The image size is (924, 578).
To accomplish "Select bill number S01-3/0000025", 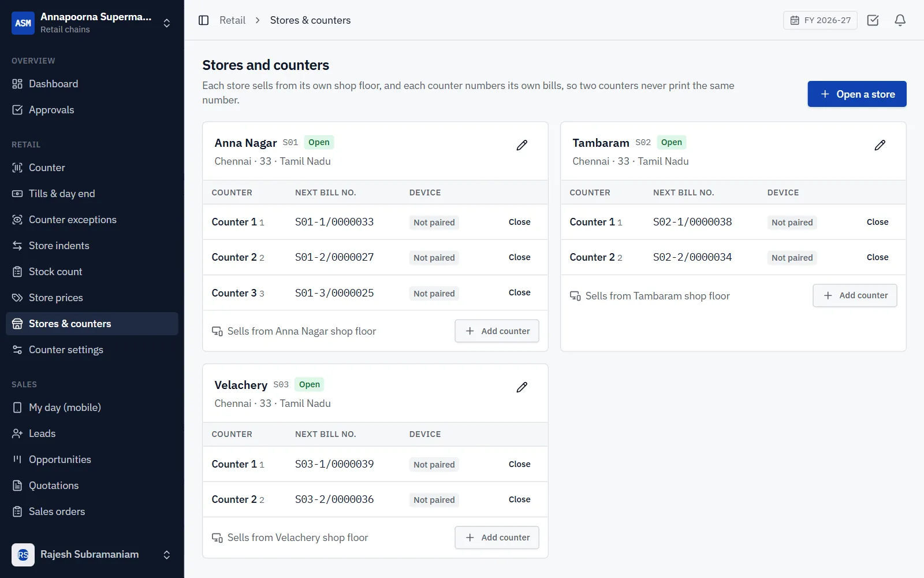I will tap(334, 293).
